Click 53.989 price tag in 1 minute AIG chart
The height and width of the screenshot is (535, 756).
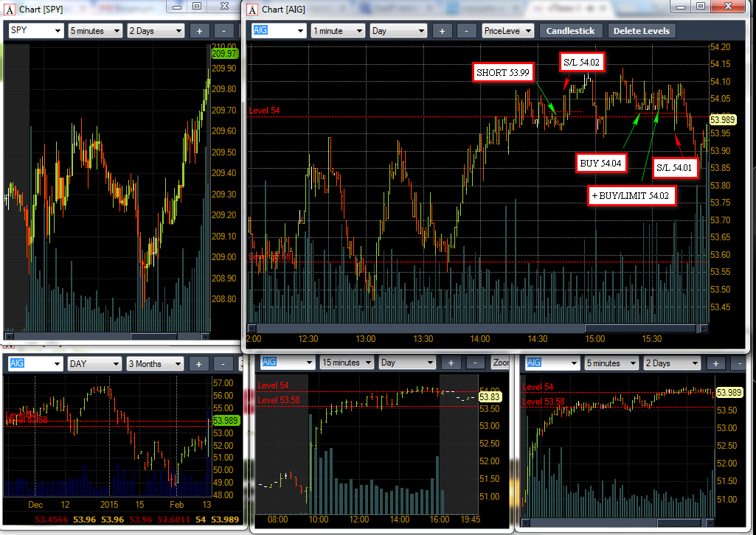coord(723,120)
